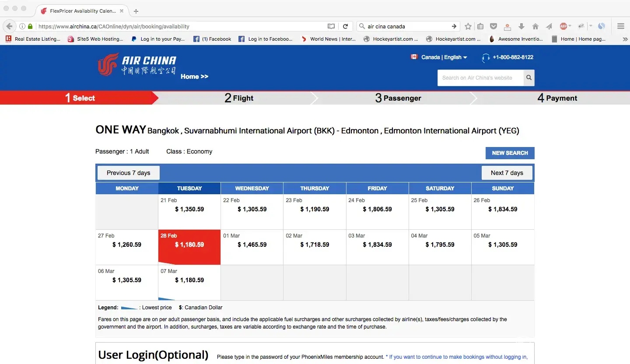Open the Real Estate Listing bookmark

point(33,39)
